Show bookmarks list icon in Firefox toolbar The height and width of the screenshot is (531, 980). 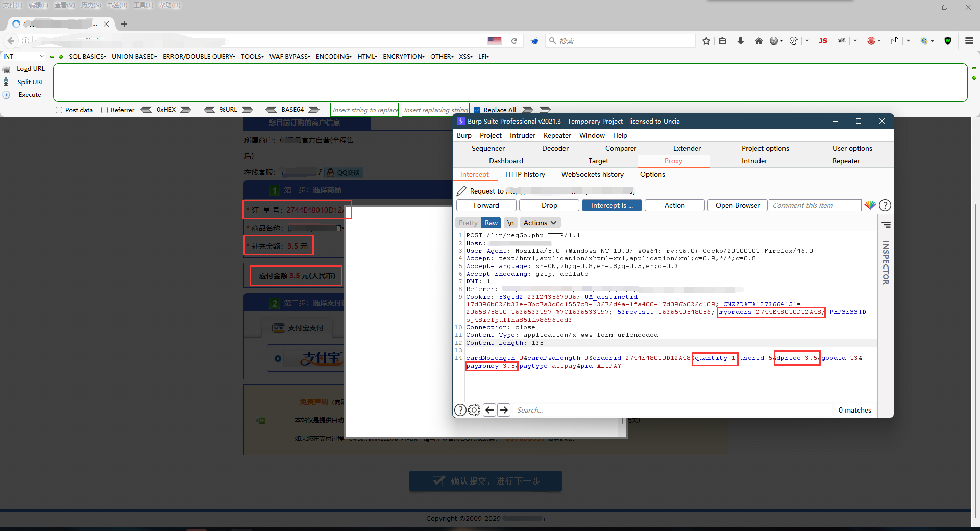[x=722, y=41]
